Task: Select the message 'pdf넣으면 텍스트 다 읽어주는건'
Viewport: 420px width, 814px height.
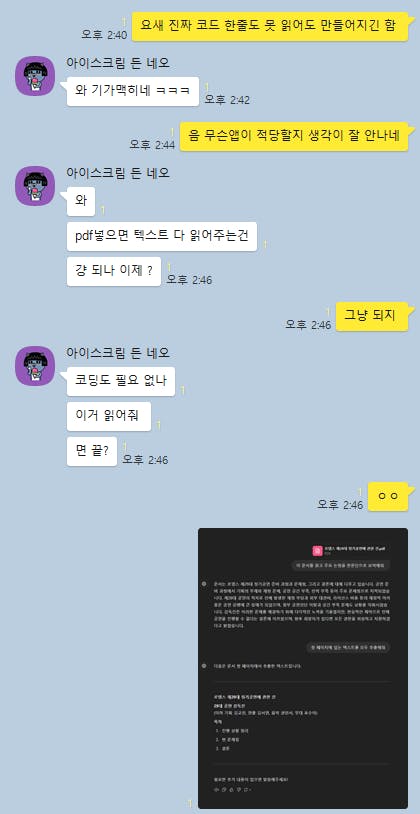Action: pyautogui.click(x=162, y=237)
